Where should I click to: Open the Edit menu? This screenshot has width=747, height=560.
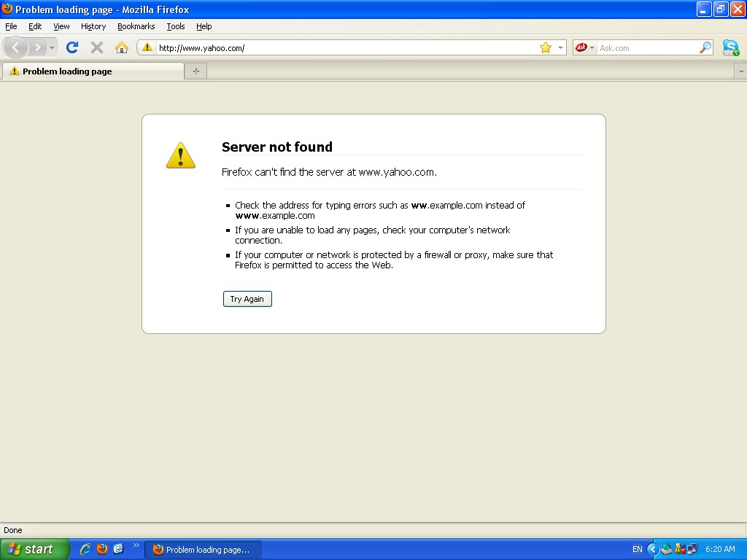35,26
